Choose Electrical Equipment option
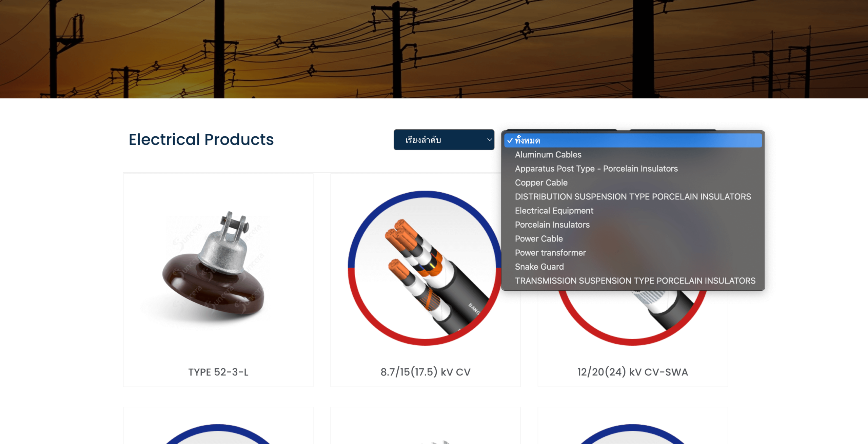868x444 pixels. [633, 211]
